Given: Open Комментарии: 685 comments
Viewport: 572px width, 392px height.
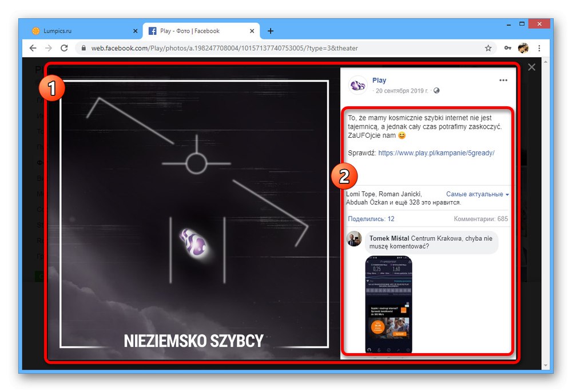Looking at the screenshot, I should point(481,219).
